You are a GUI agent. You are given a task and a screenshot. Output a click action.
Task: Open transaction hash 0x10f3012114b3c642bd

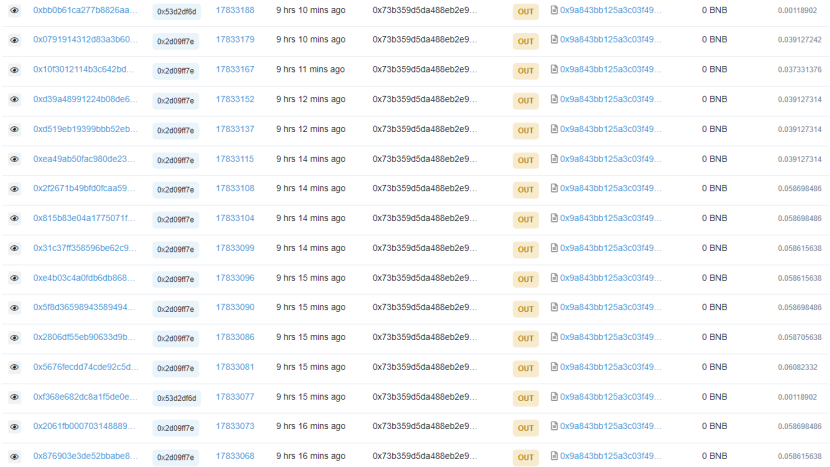click(85, 70)
